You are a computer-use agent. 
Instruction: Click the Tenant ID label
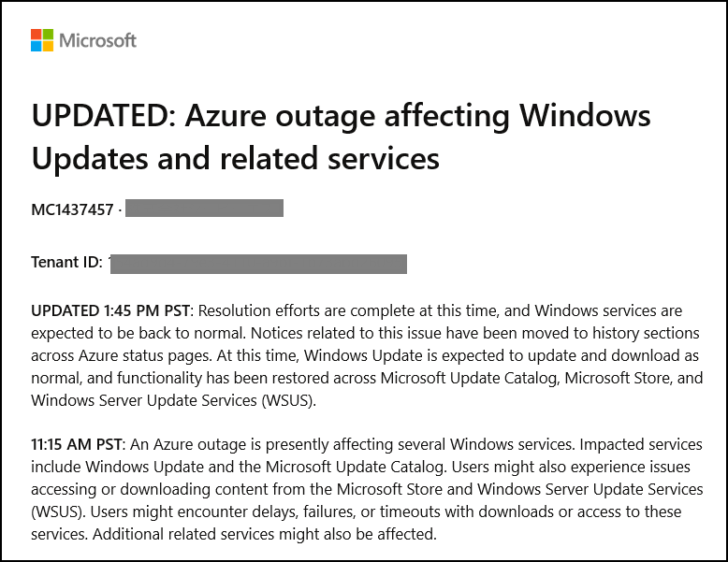point(66,262)
